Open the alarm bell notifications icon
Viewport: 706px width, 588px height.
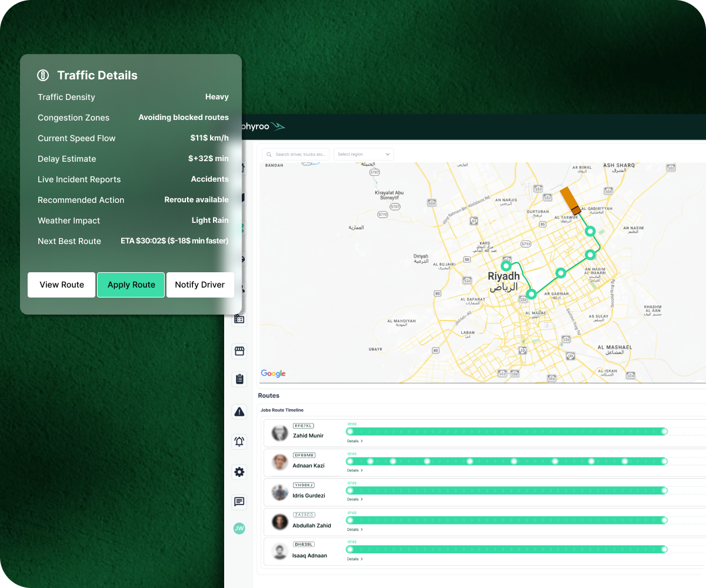pyautogui.click(x=239, y=442)
